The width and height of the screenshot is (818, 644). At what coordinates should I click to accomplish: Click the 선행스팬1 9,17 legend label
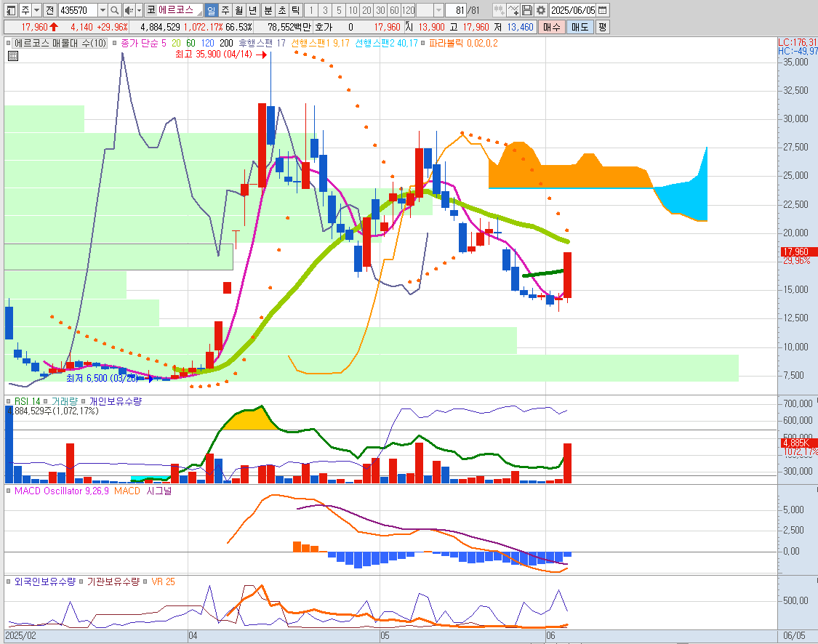pos(320,44)
